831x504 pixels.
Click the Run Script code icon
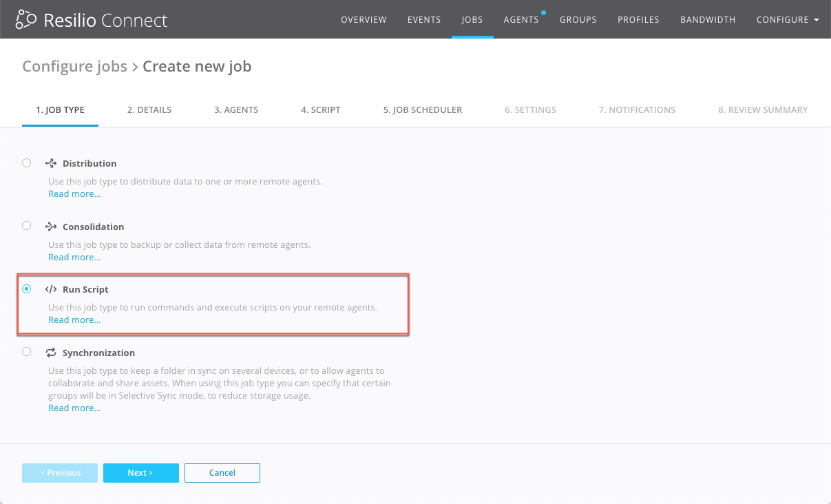point(50,289)
